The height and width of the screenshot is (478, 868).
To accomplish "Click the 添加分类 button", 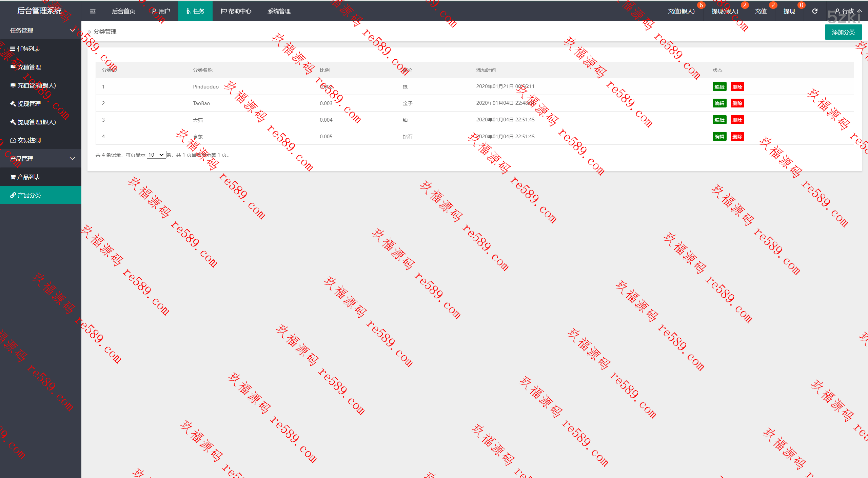I will [x=843, y=32].
